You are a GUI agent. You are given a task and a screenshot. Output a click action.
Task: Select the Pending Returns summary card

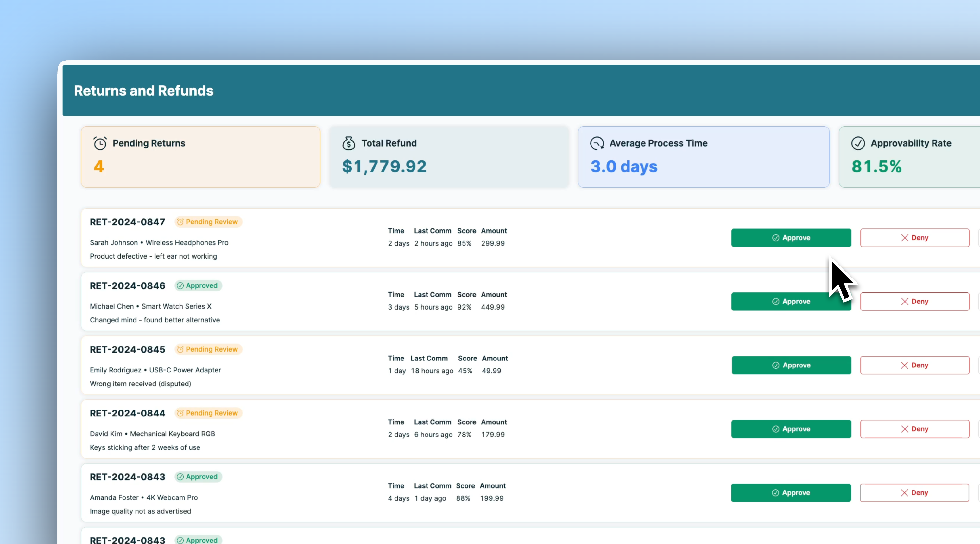(x=200, y=157)
